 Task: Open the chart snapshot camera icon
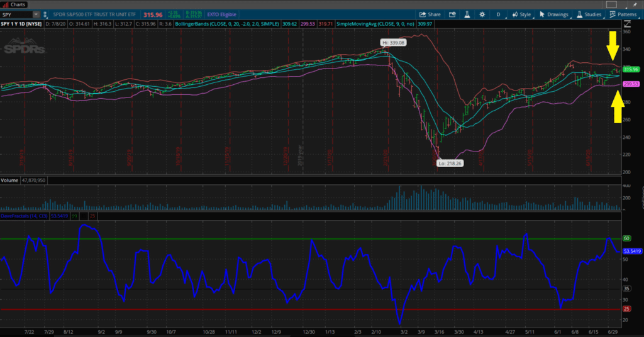(452, 14)
